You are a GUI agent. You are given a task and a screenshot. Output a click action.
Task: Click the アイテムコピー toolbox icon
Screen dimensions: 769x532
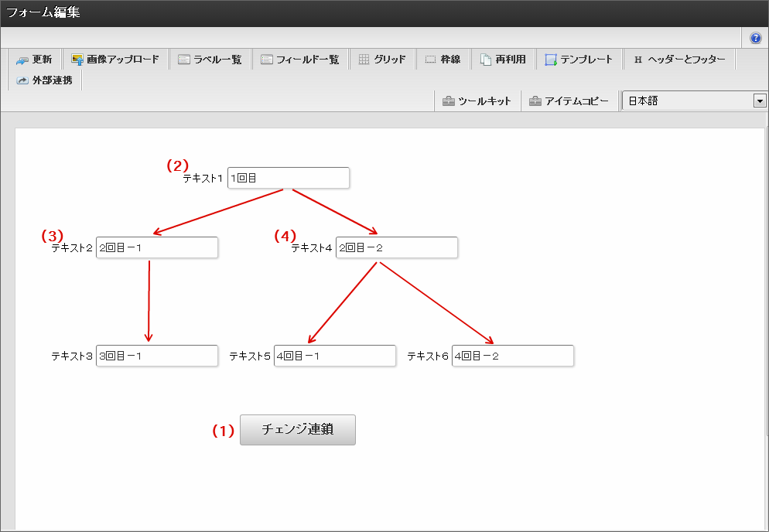535,101
